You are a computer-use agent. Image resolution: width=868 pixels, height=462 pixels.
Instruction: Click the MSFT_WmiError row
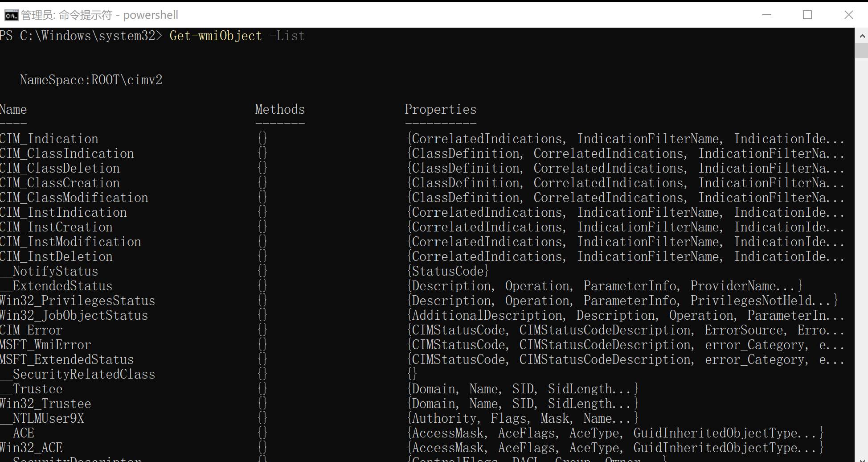point(45,344)
